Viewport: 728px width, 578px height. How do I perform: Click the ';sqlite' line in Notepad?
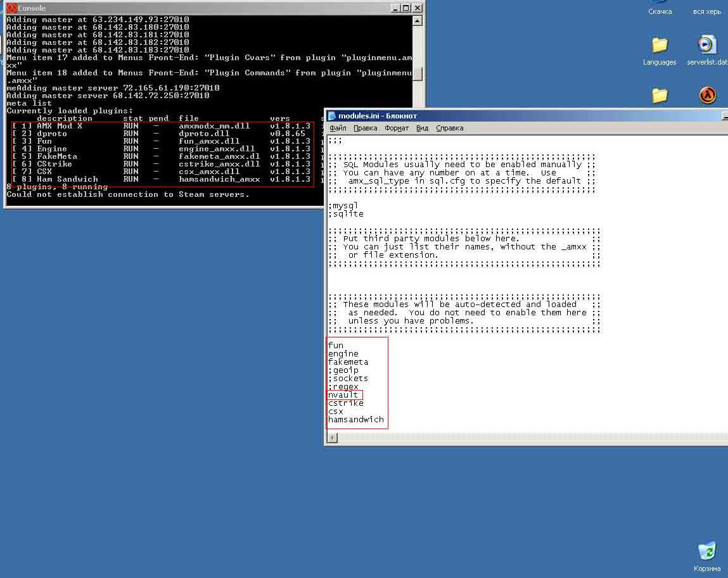346,214
